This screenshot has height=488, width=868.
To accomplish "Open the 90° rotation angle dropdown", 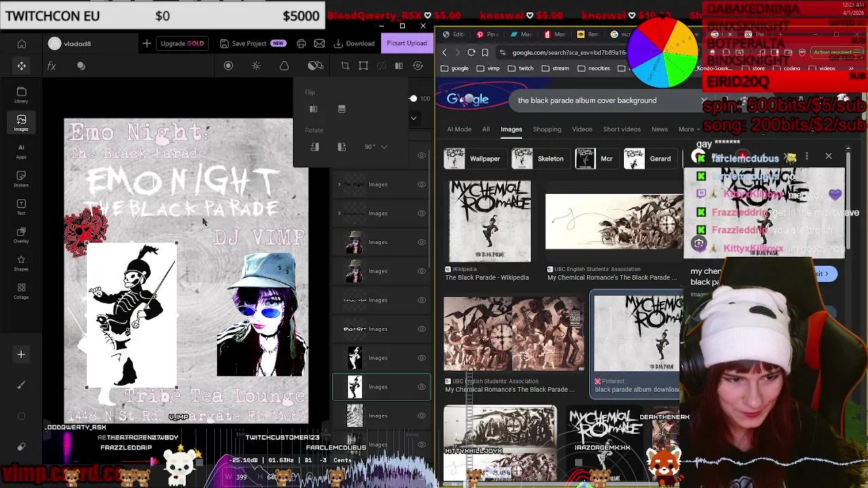I will point(375,146).
